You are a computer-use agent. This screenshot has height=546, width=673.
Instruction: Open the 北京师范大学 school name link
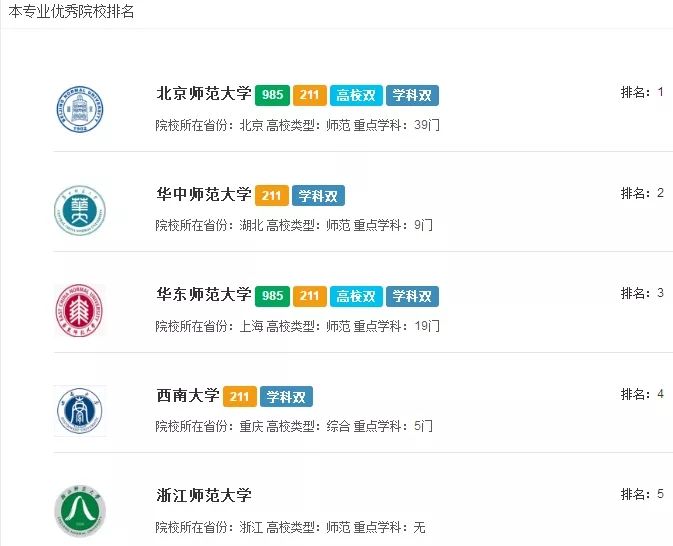point(204,95)
